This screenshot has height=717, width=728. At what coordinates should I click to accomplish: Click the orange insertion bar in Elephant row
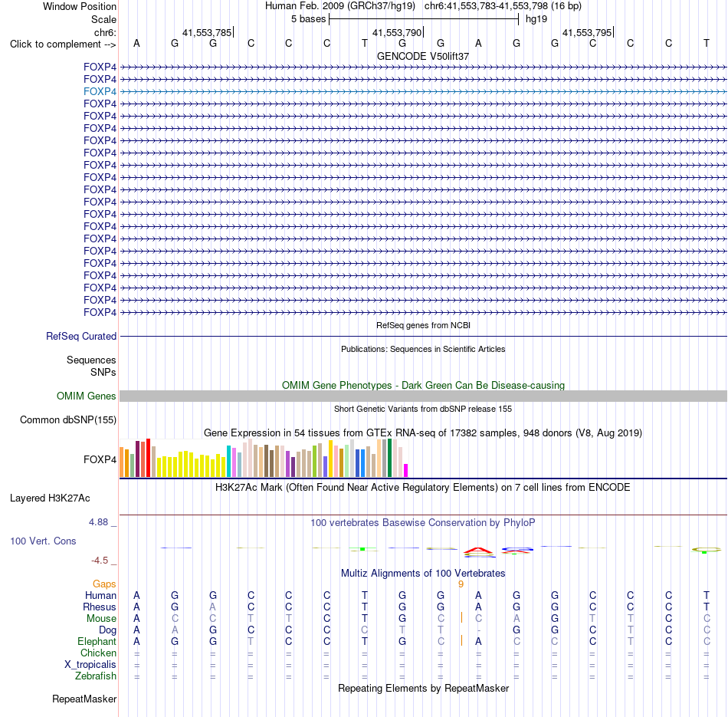[x=461, y=641]
